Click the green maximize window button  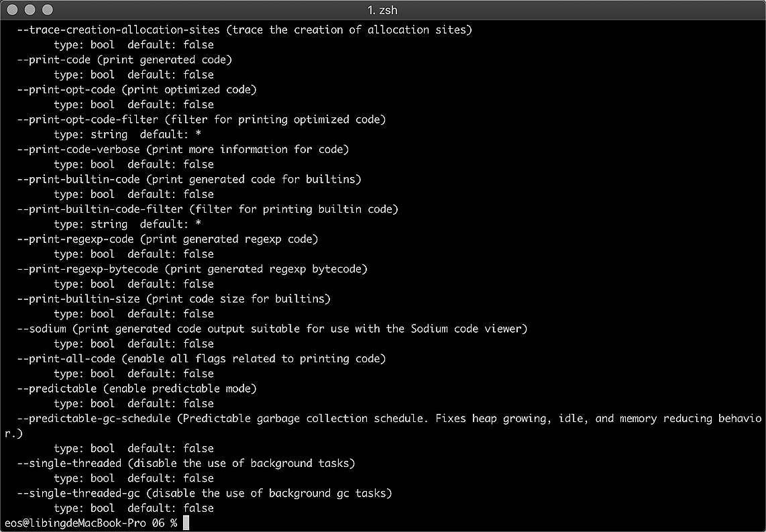47,10
